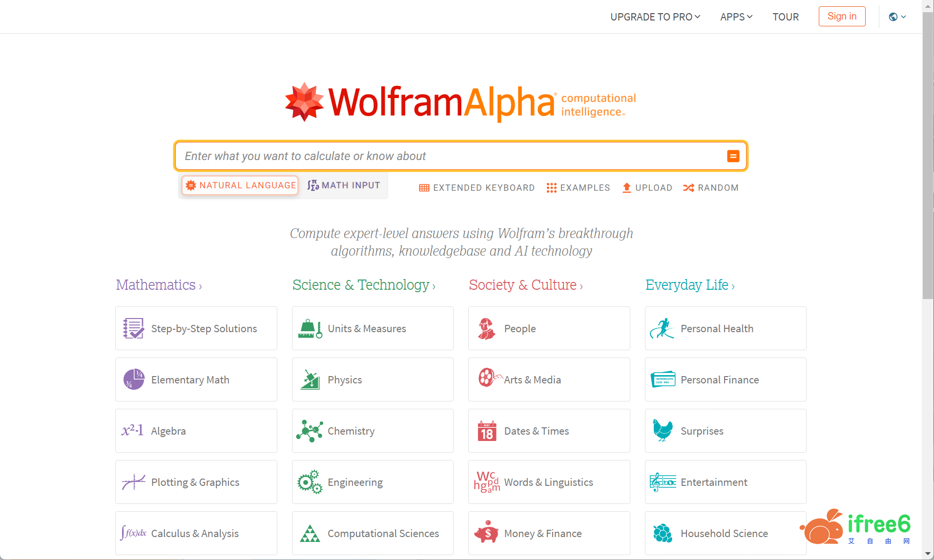Click the Sign in button
The height and width of the screenshot is (560, 934).
842,17
